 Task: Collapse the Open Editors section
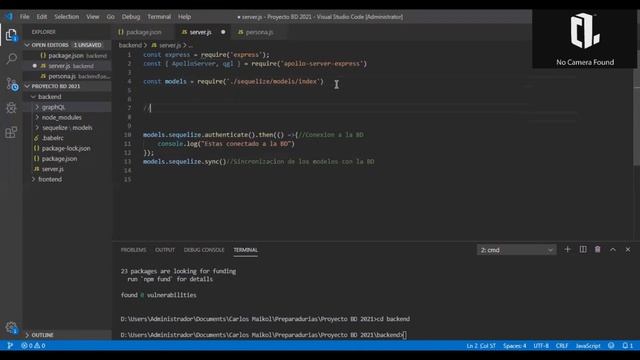(x=67, y=45)
